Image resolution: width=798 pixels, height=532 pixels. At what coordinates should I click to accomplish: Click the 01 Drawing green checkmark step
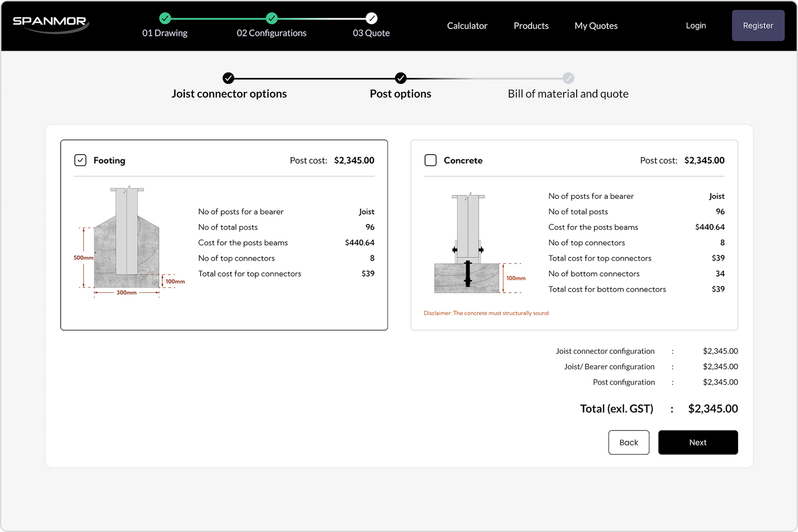[x=165, y=18]
